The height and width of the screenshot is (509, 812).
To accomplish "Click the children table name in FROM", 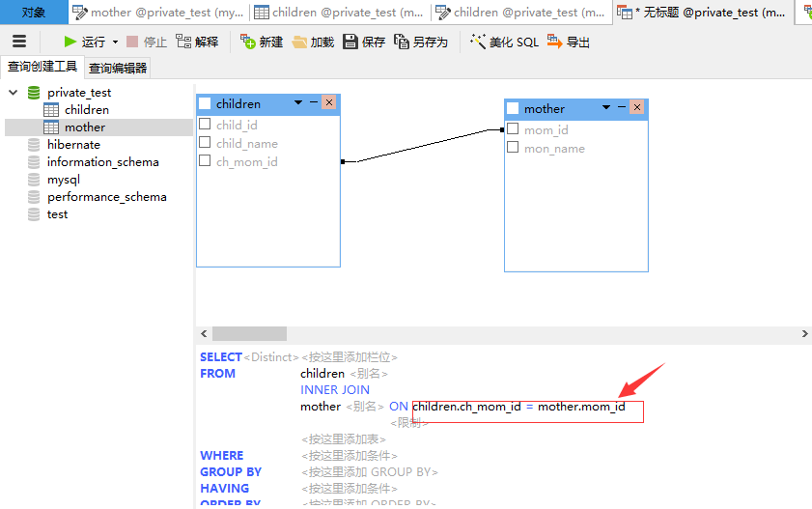I will pyautogui.click(x=322, y=374).
